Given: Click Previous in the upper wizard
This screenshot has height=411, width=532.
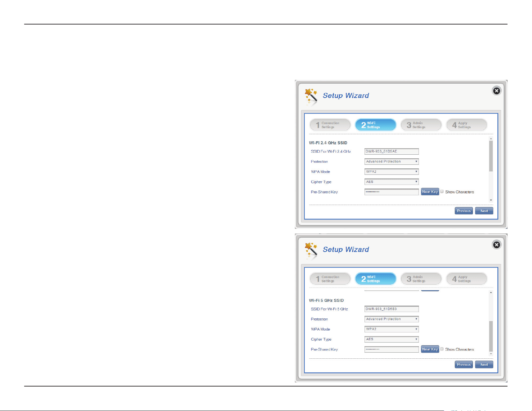Looking at the screenshot, I should click(x=464, y=211).
